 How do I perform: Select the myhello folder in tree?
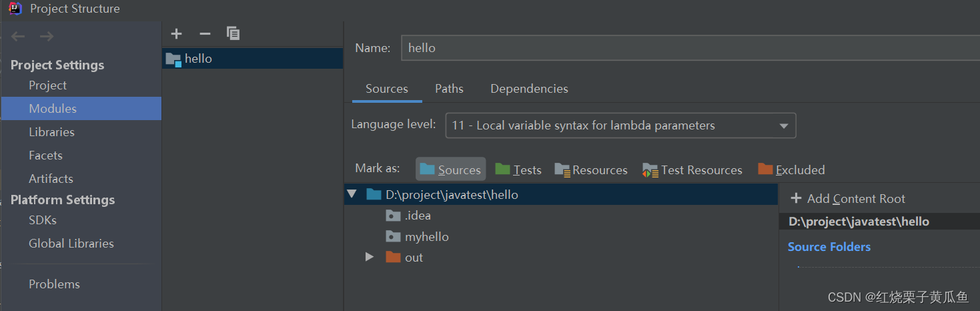click(426, 237)
